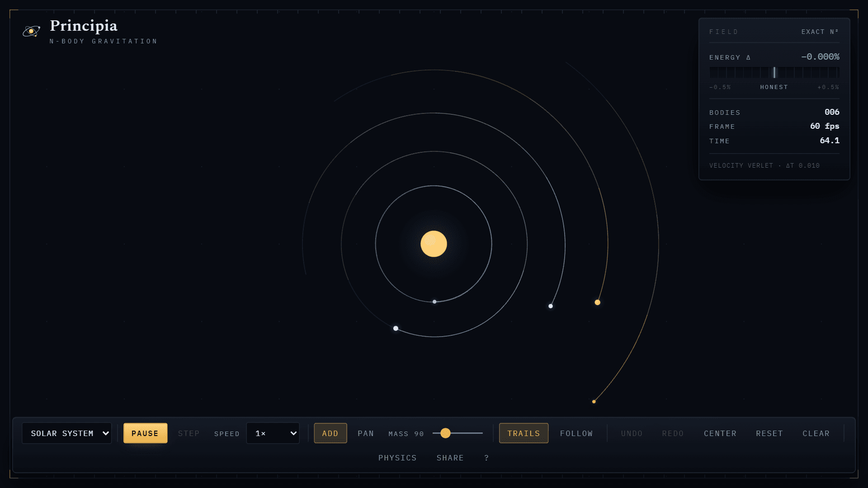Pause the simulation
Viewport: 868px width, 488px height.
[145, 433]
